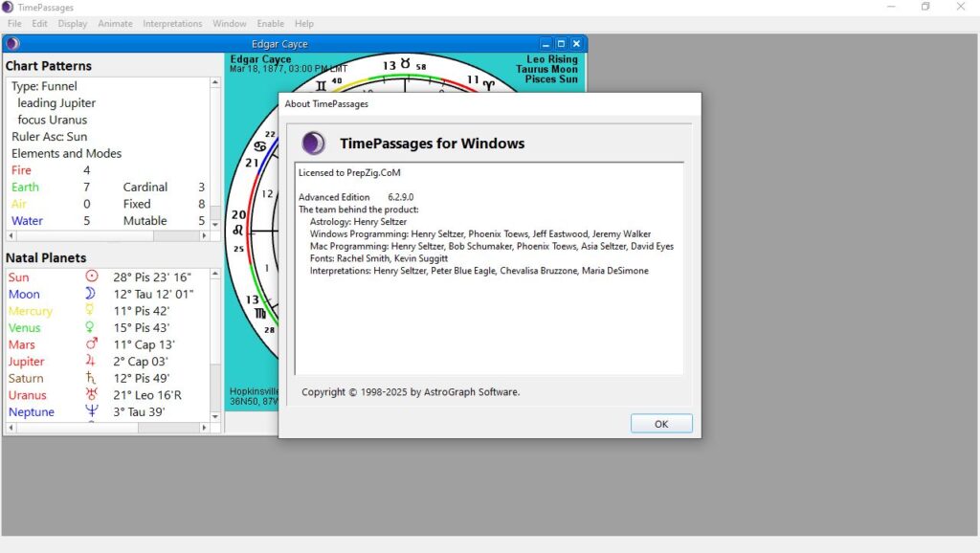Click 'Leo Rising' text on chart
The width and height of the screenshot is (980, 553).
pyautogui.click(x=552, y=59)
